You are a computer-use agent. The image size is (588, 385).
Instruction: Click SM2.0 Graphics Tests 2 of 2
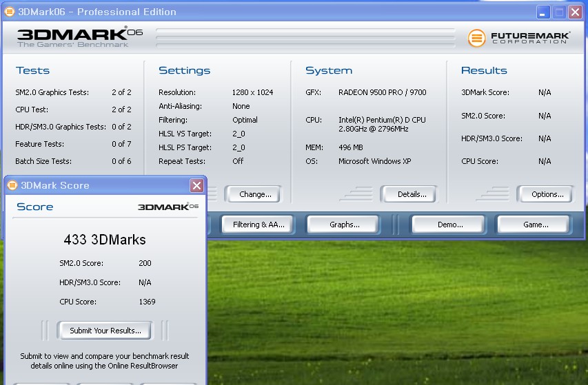[73, 92]
